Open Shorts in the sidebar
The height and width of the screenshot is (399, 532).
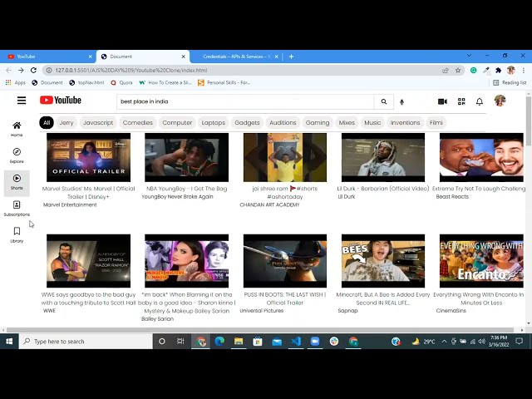pyautogui.click(x=17, y=182)
